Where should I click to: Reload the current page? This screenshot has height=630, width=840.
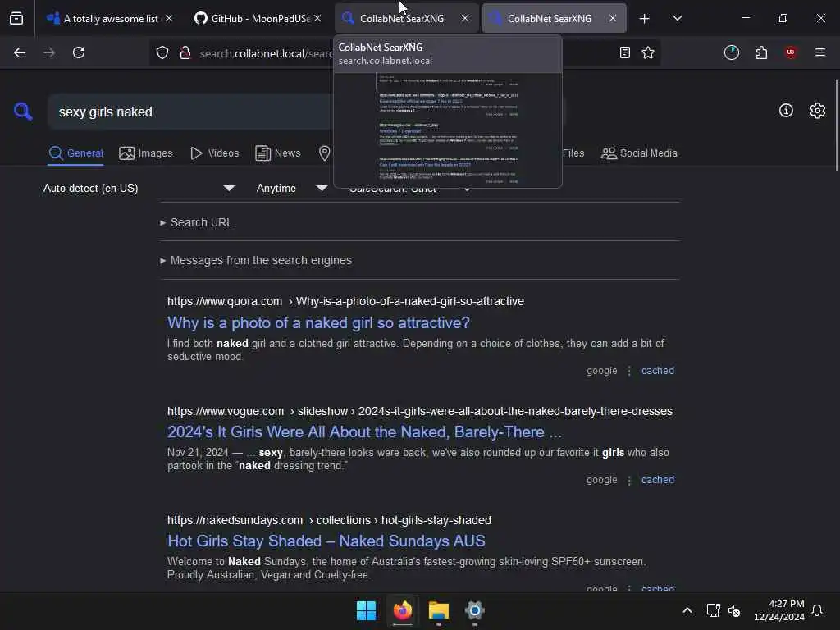pos(79,52)
